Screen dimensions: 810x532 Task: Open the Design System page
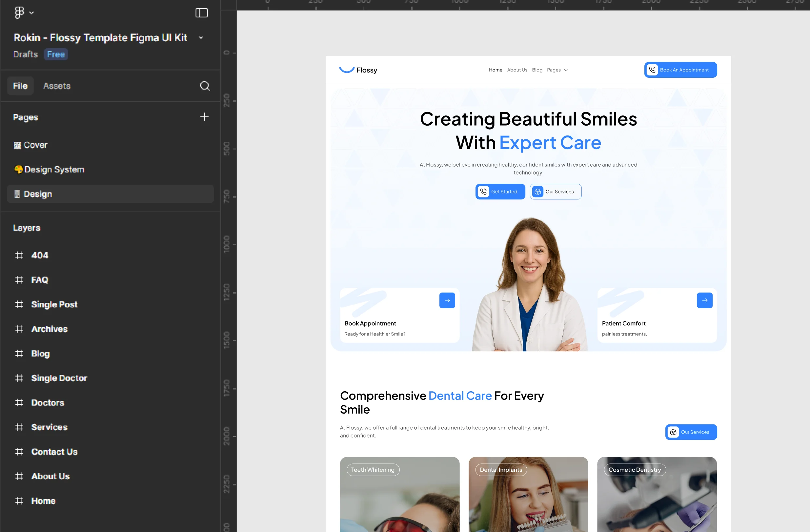[54, 170]
